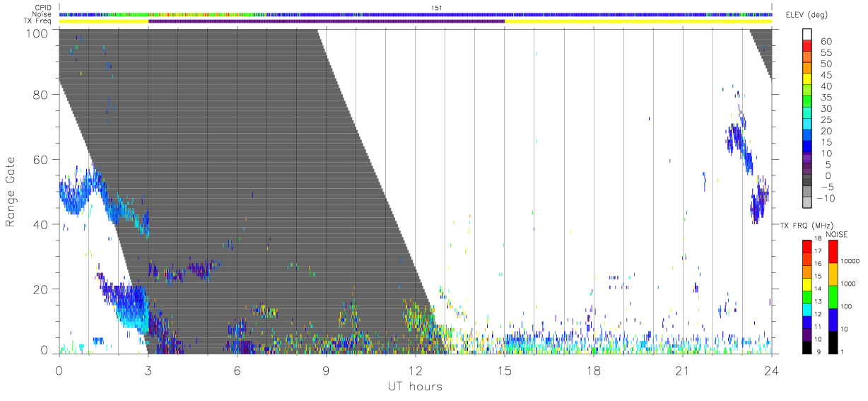Click the Range Gate axis title

click(11, 192)
